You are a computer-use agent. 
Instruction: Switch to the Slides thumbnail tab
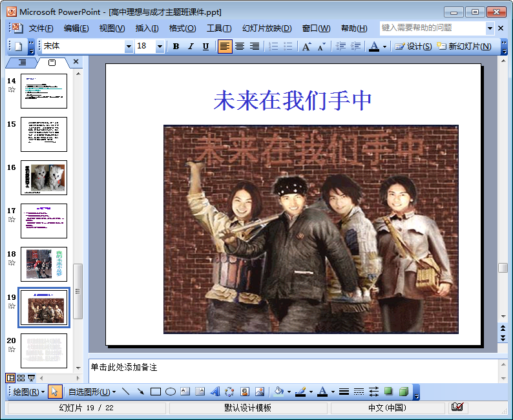[52, 63]
